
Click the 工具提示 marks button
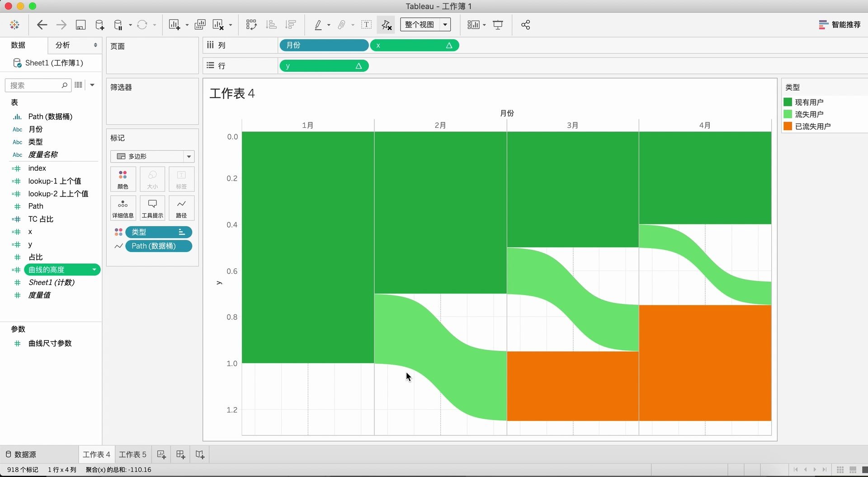[152, 208]
